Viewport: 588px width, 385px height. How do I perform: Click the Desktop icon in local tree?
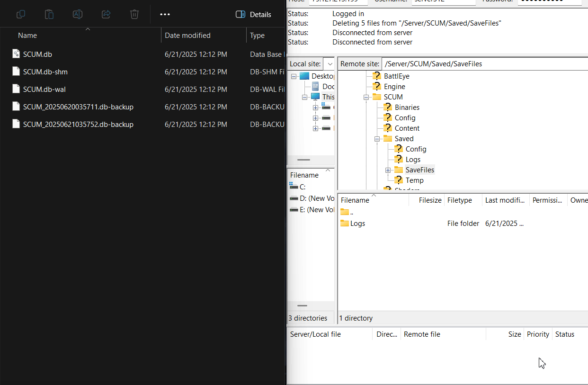(304, 76)
